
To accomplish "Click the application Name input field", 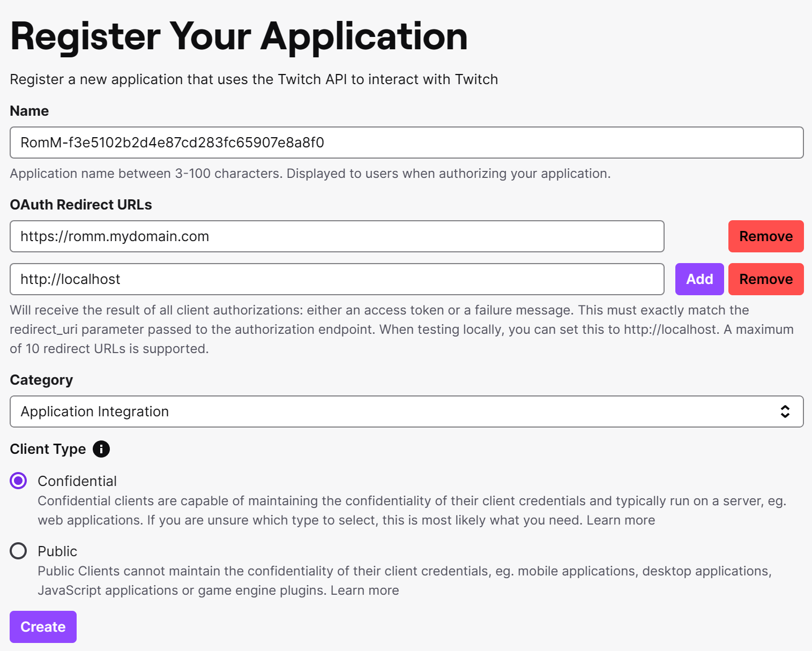I will click(x=406, y=143).
